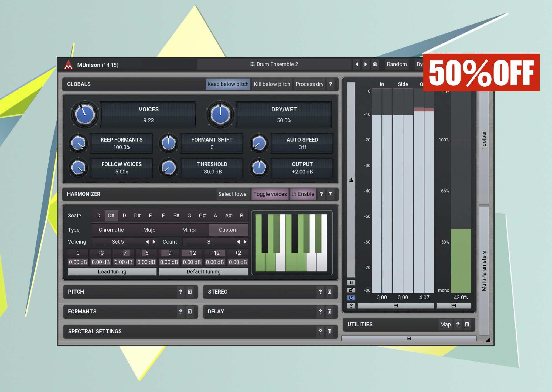Enable the Harmonizer section
Screen dimensions: 552x392
coord(303,194)
